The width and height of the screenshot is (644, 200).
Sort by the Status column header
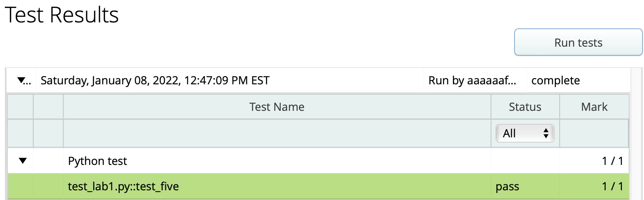[x=525, y=107]
